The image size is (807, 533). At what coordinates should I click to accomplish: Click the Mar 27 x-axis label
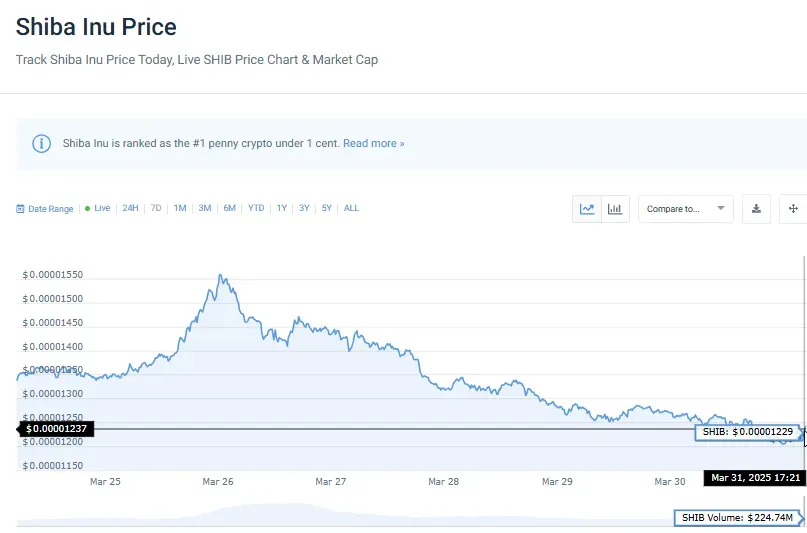point(330,482)
